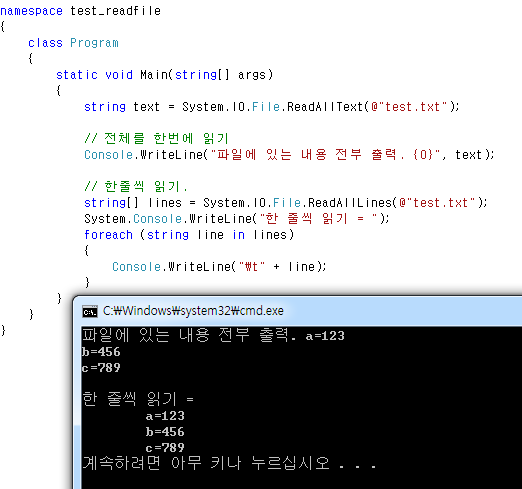
Task: Click the non-indented 'b=456' console line
Action: point(101,352)
